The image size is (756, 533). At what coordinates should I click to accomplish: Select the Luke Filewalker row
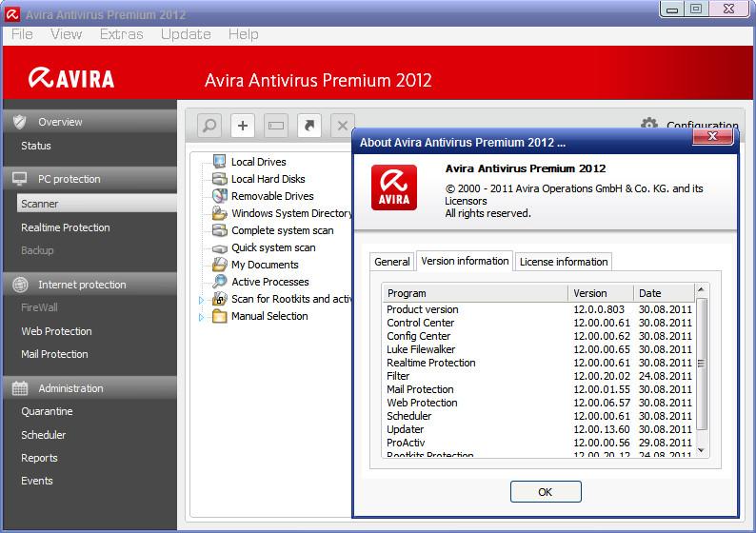point(539,349)
